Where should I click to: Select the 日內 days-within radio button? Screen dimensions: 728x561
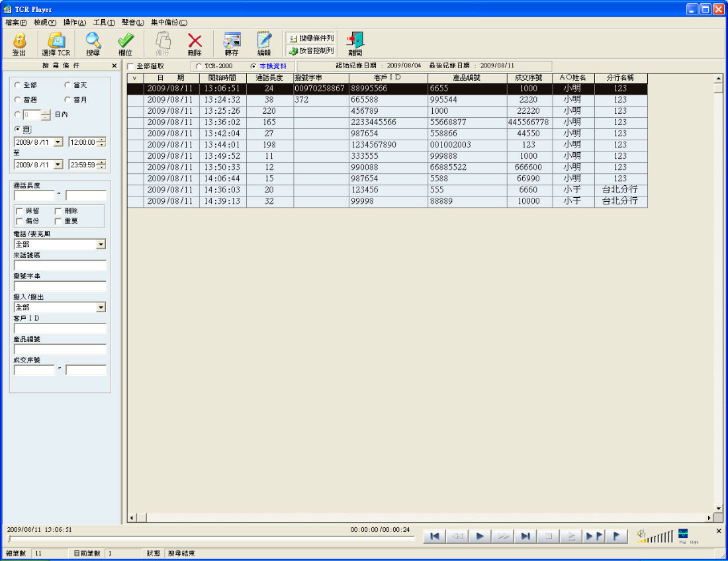coord(18,114)
